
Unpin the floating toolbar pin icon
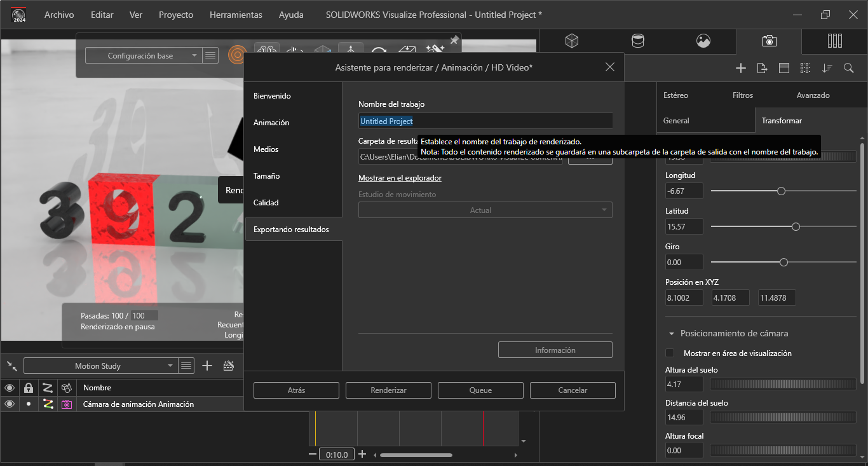point(454,40)
